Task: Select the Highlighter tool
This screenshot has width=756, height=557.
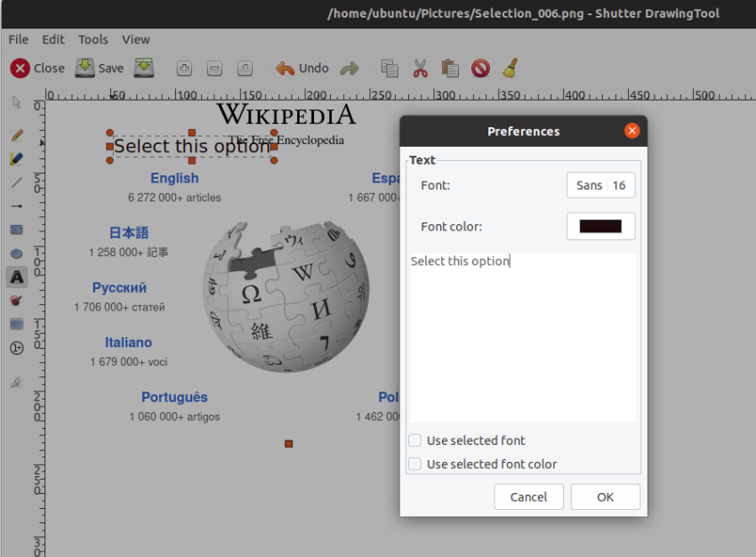Action: pos(16,158)
